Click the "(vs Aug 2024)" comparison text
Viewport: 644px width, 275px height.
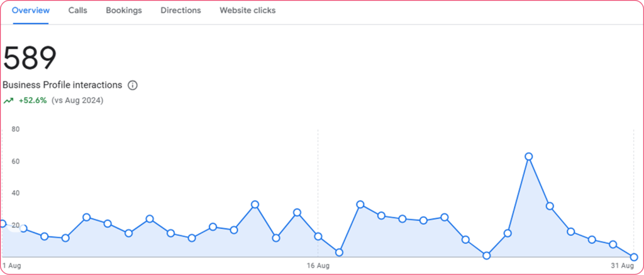click(77, 100)
